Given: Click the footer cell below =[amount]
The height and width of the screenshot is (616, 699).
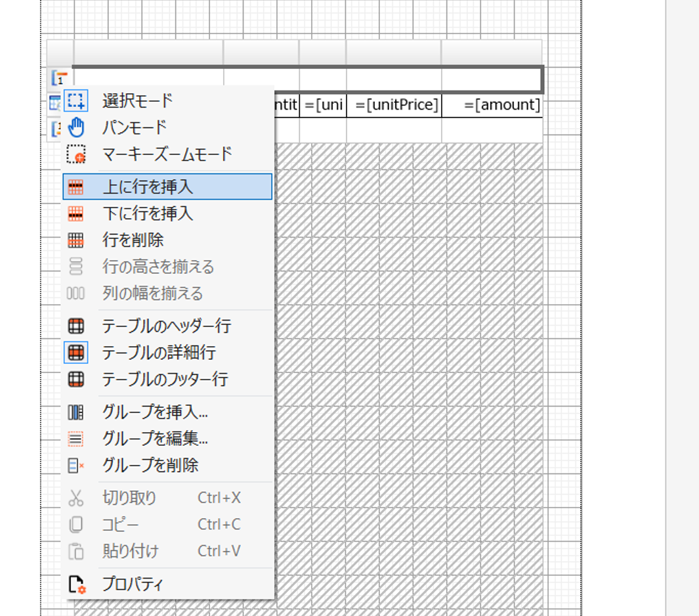Looking at the screenshot, I should [x=492, y=130].
